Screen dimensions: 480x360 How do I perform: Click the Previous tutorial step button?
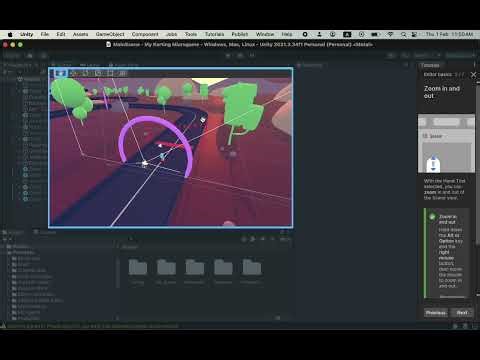[x=436, y=313]
